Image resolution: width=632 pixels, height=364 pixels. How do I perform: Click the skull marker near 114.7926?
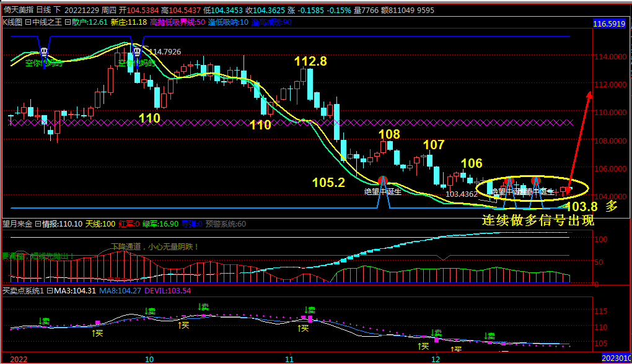[136, 52]
